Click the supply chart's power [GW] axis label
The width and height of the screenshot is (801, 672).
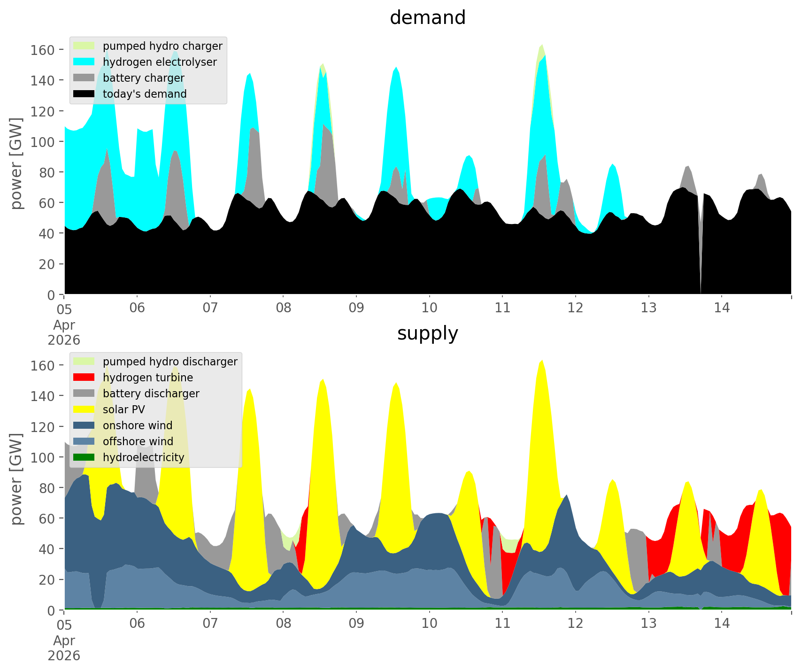(x=16, y=479)
